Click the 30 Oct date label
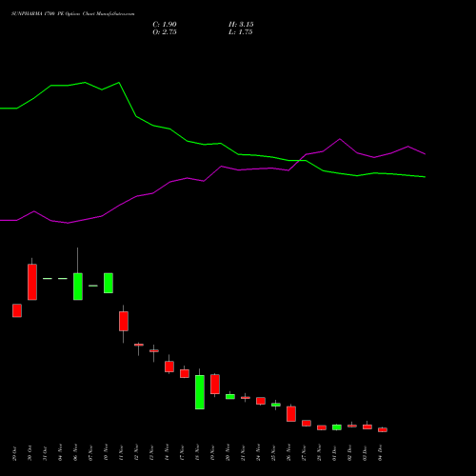Screen dimensions: 476x476 point(30,453)
